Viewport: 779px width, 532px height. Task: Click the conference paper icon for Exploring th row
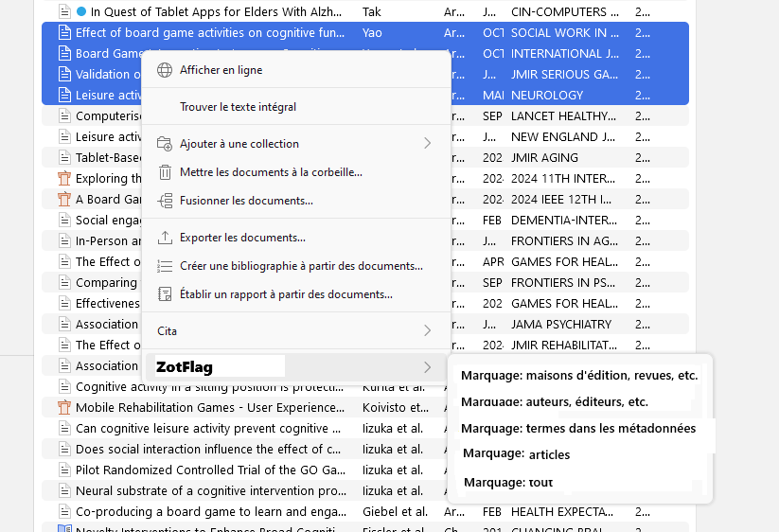[x=64, y=178]
